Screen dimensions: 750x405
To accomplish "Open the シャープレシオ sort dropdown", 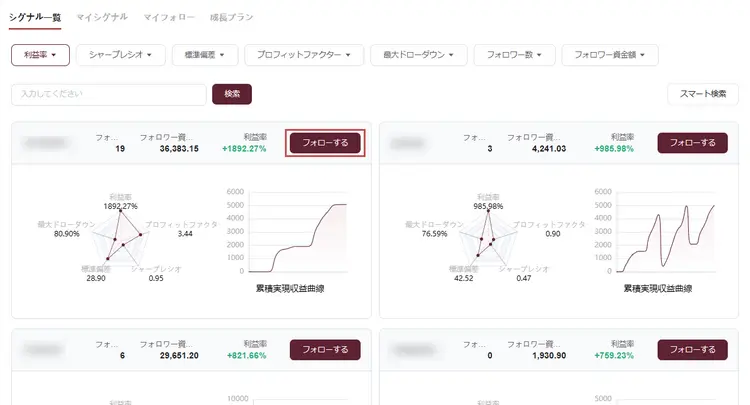I will [x=121, y=55].
